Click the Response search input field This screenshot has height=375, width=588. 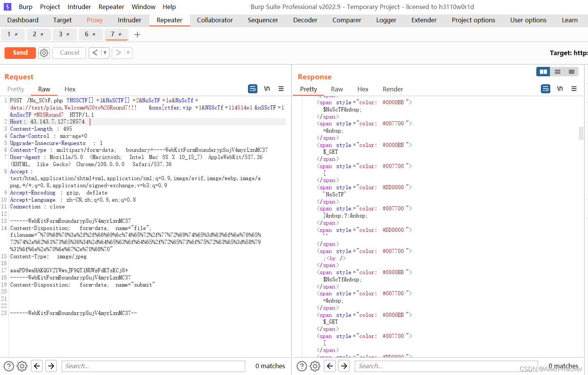click(x=446, y=366)
